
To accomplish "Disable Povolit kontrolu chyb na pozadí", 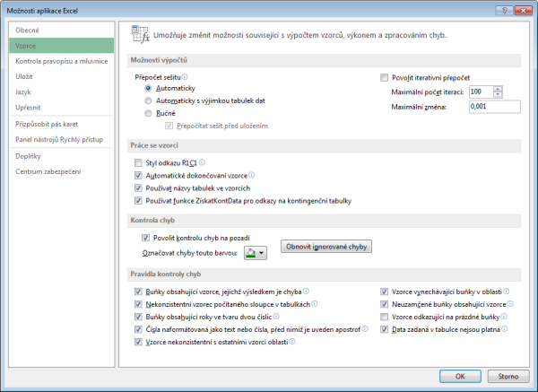I will (145, 238).
